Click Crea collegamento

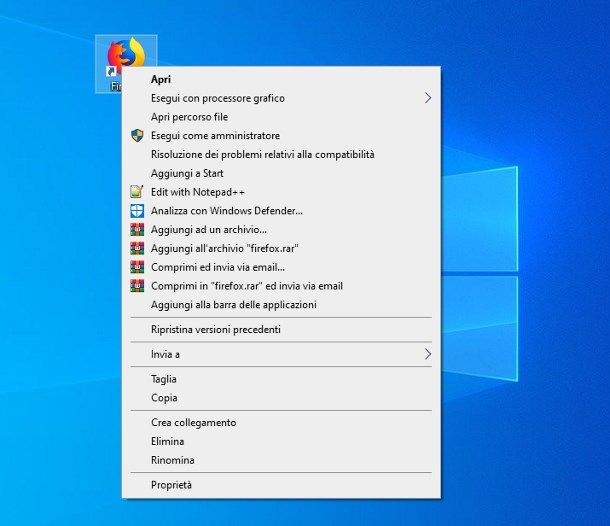pos(281,423)
